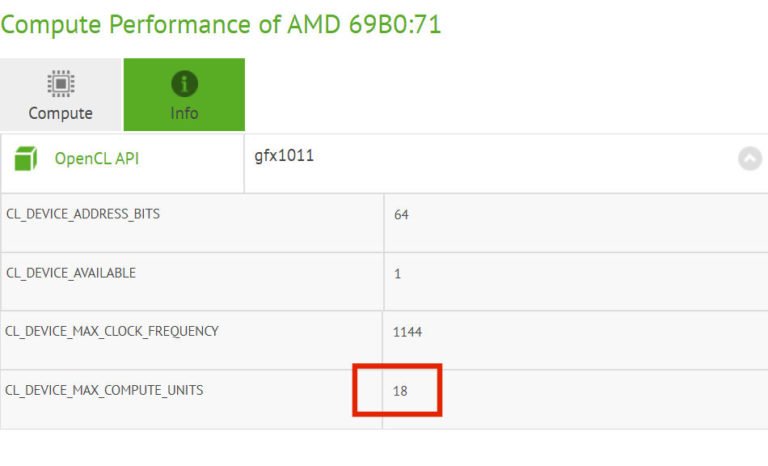This screenshot has height=466, width=768.
Task: Click the green OpenCL API cube icon
Action: coord(26,158)
